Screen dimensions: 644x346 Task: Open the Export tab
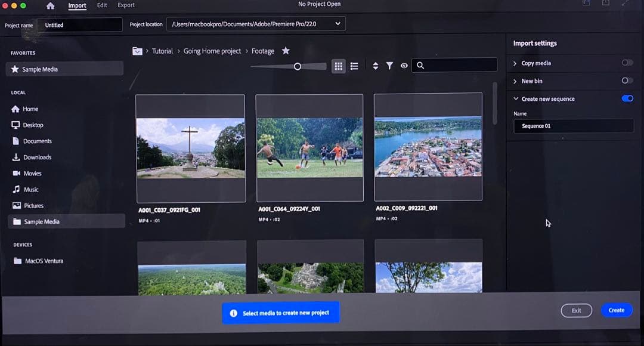point(126,5)
